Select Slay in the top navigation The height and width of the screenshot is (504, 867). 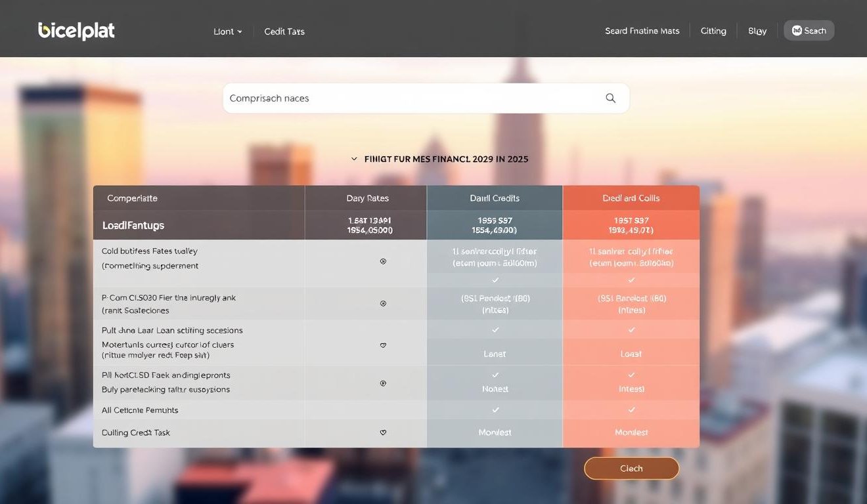tap(757, 31)
